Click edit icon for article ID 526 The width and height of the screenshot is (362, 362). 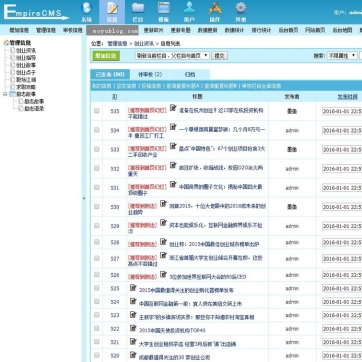[163, 274]
